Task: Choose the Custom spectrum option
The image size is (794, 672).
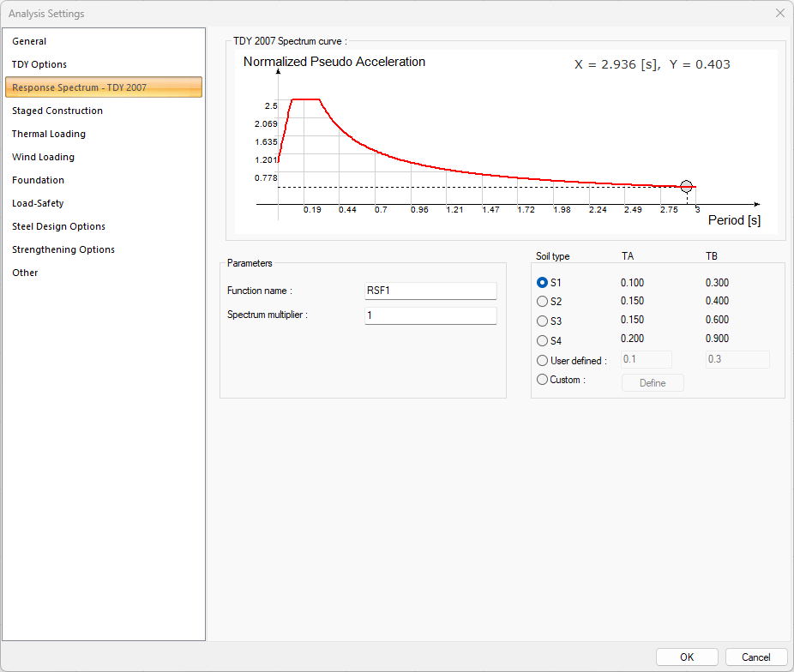Action: pyautogui.click(x=542, y=380)
